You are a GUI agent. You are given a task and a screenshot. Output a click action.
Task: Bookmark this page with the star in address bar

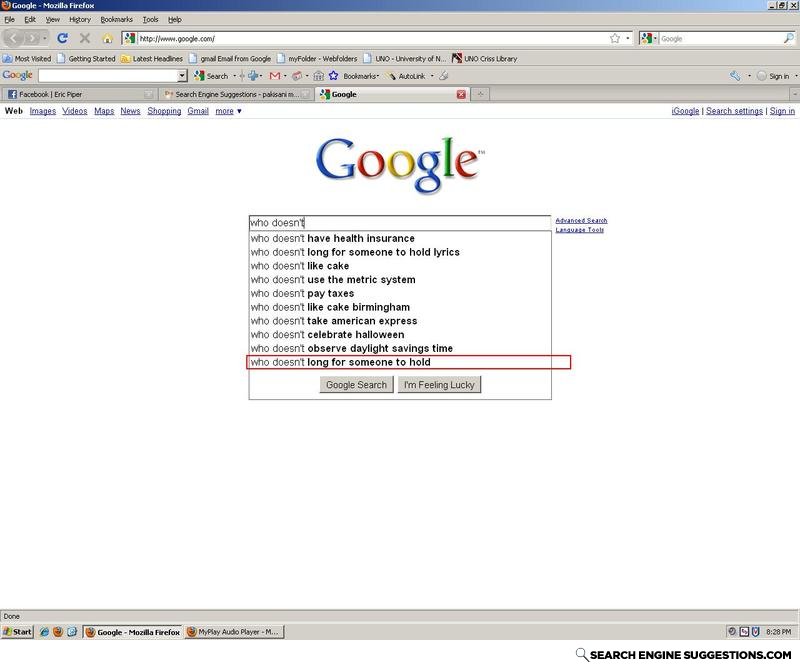[615, 38]
